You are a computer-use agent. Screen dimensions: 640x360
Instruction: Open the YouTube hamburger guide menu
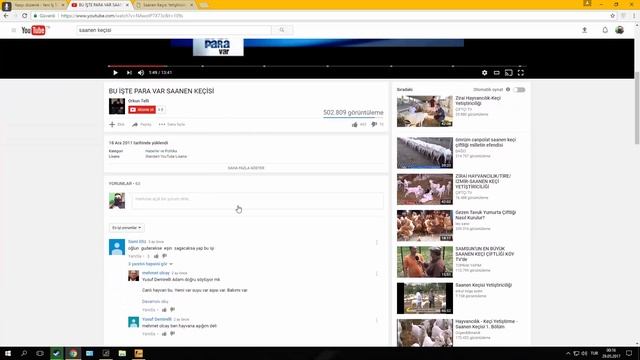point(13,30)
